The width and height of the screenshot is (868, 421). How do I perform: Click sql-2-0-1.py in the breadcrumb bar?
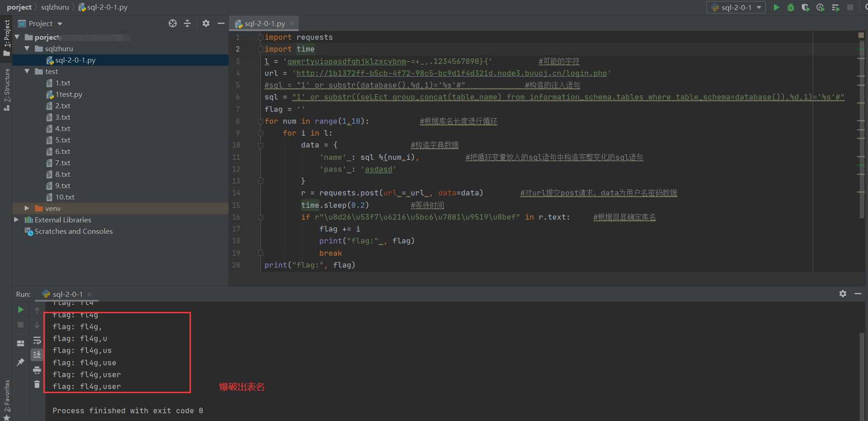coord(103,7)
